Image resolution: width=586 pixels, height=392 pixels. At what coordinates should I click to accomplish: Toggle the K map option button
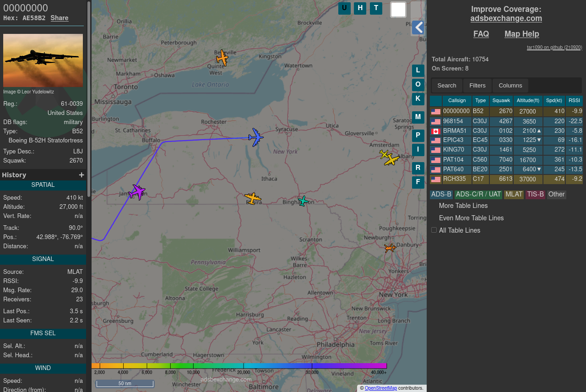pos(418,99)
